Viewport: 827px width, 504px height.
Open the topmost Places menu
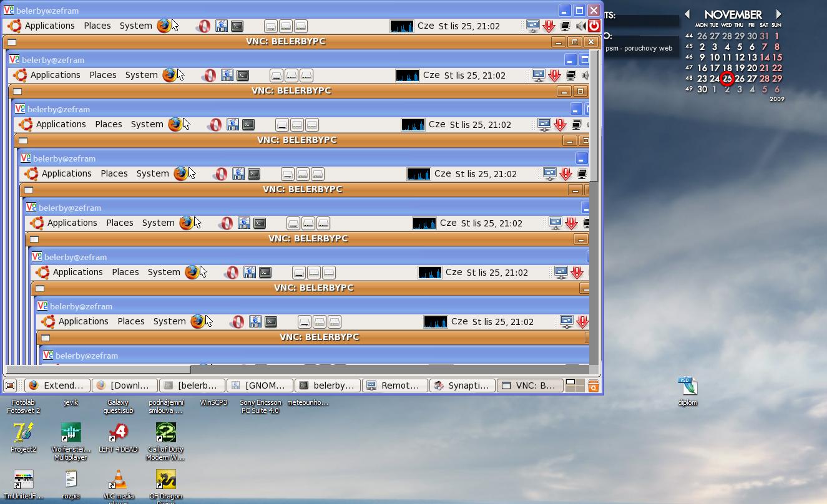click(x=97, y=26)
